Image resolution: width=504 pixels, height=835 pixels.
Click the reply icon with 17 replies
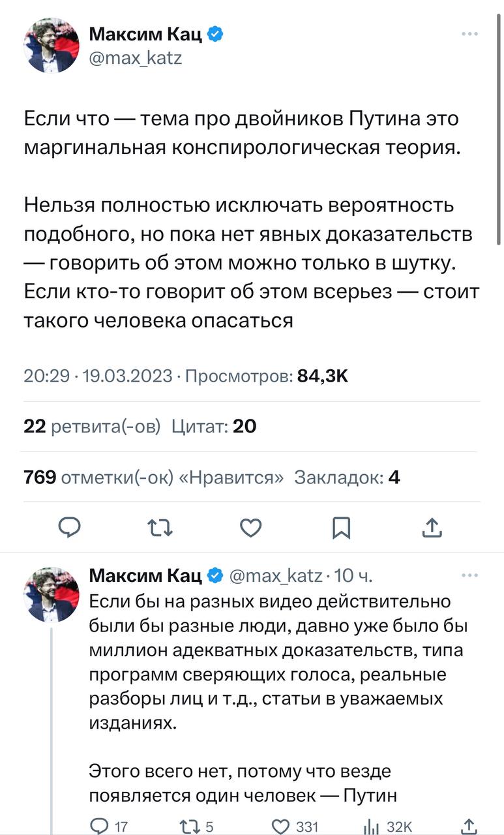pos(99,827)
